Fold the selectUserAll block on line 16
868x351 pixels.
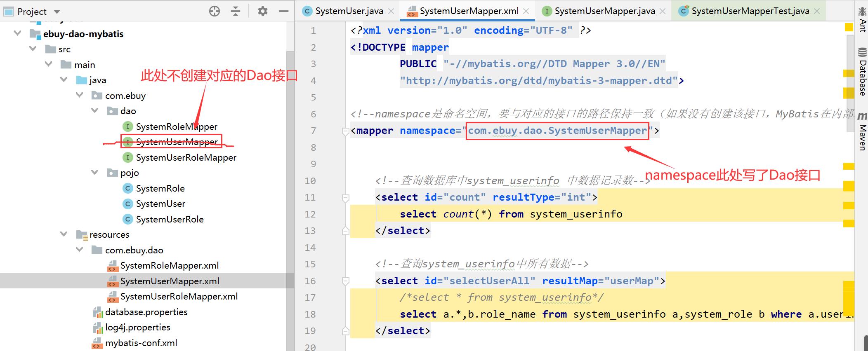click(346, 281)
